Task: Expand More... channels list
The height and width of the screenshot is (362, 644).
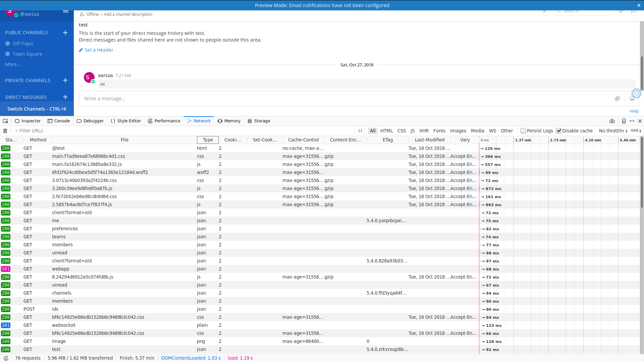Action: point(13,64)
